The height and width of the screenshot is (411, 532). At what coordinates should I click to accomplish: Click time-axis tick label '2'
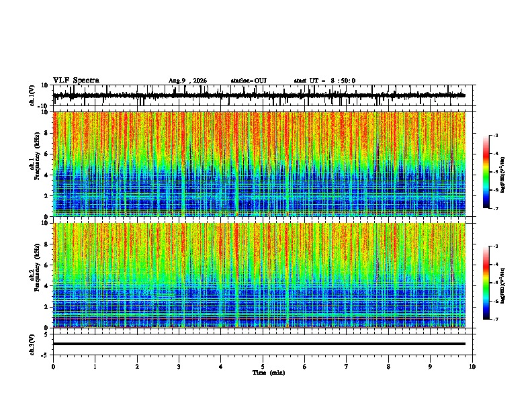(137, 367)
